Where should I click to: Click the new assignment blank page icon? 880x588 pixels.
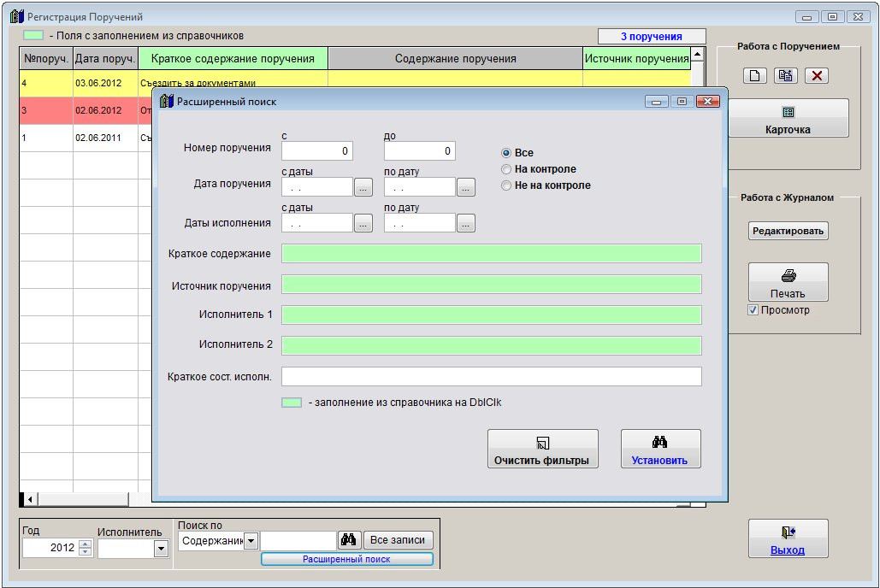tap(754, 75)
